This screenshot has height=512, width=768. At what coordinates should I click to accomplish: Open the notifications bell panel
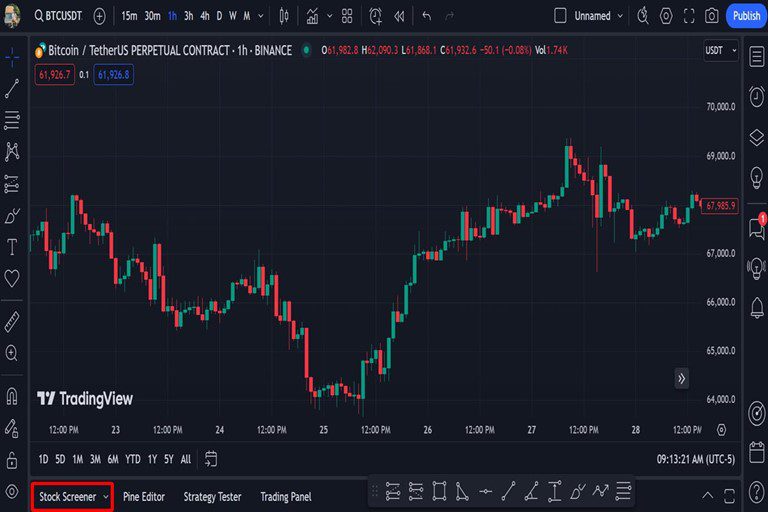[756, 308]
